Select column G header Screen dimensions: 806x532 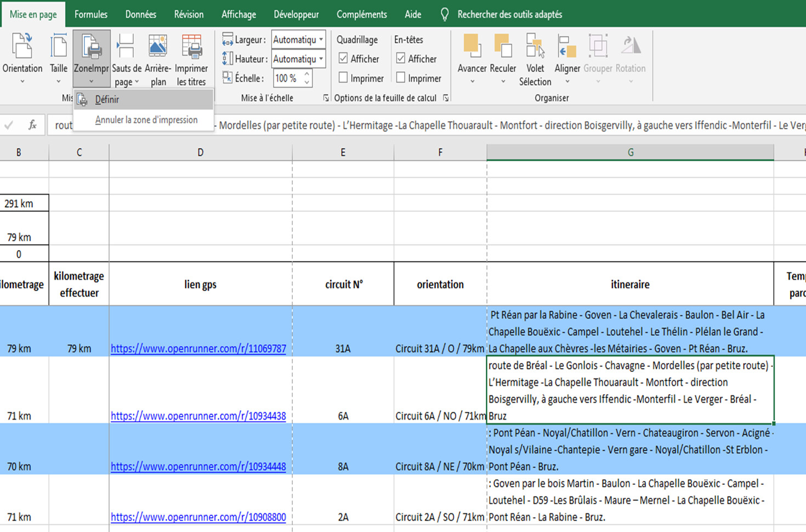coord(630,152)
